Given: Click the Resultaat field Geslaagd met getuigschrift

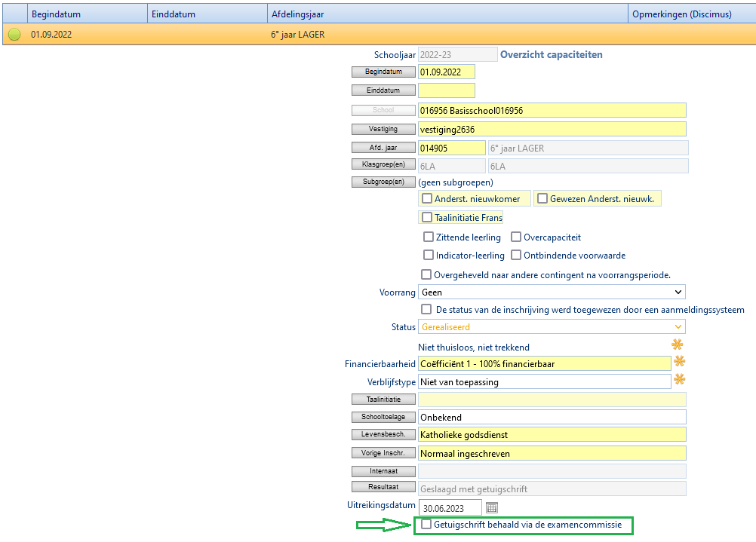Looking at the screenshot, I should point(552,488).
